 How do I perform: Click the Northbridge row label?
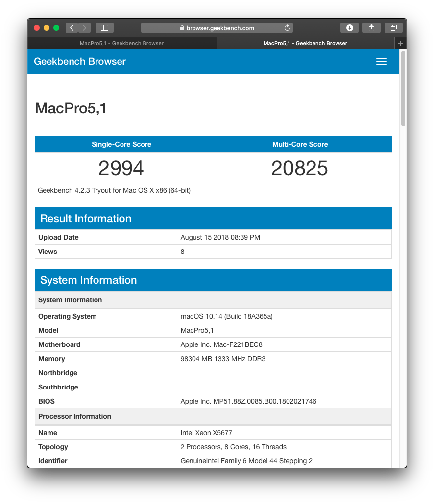click(x=58, y=373)
